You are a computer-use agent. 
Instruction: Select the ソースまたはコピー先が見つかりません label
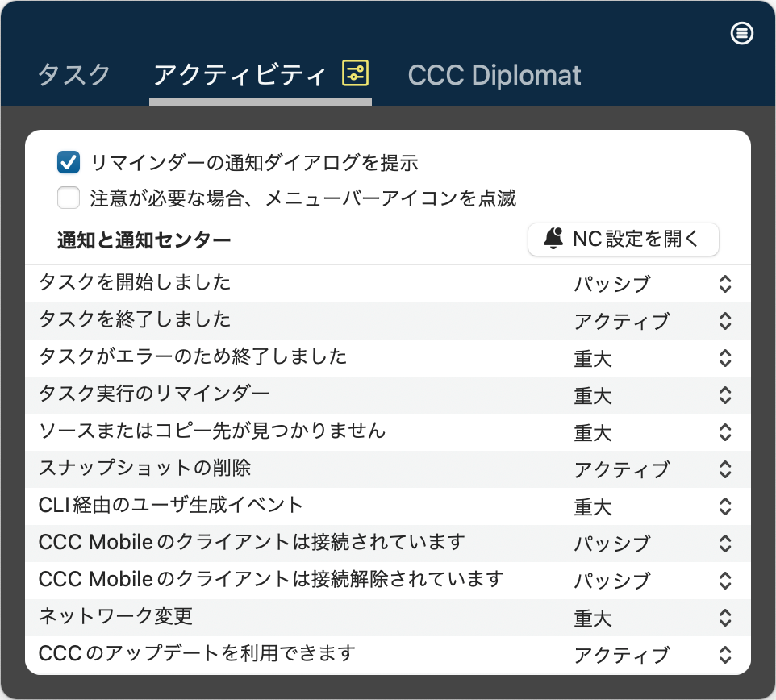[212, 431]
